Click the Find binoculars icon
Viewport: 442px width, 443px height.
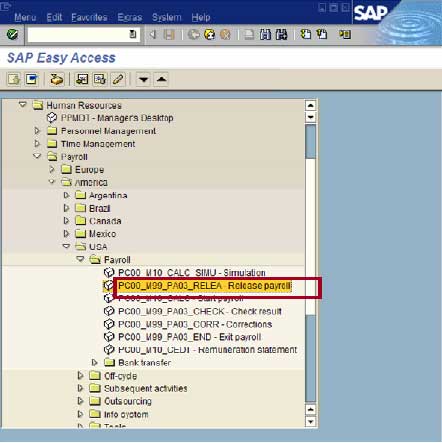pyautogui.click(x=265, y=34)
